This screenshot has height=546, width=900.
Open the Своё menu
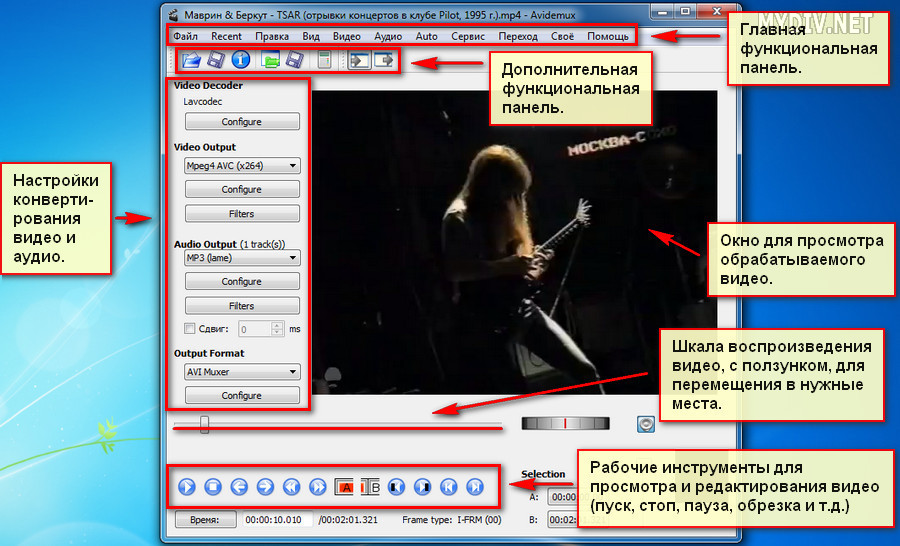[x=562, y=36]
